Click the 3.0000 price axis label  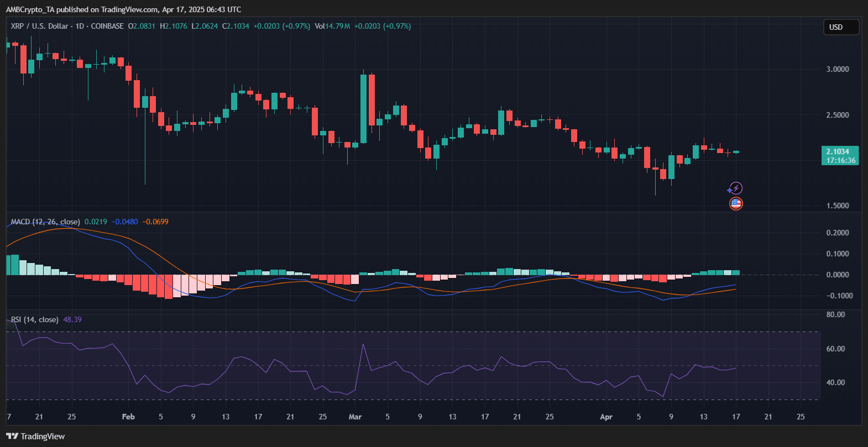pos(838,69)
